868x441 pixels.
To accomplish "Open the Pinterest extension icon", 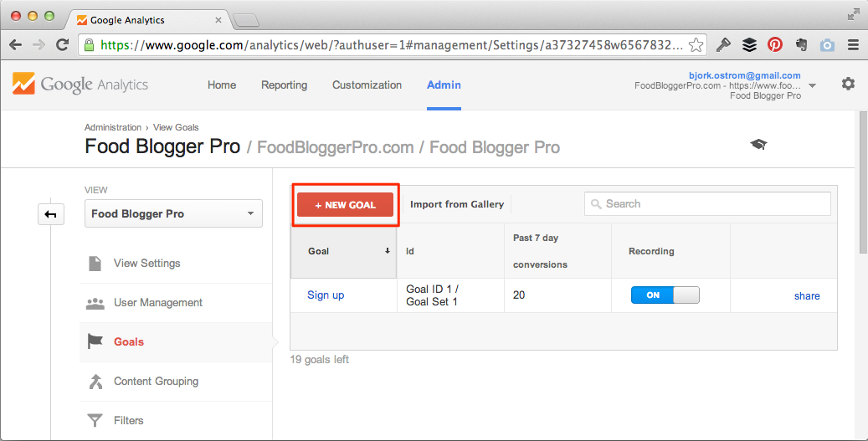I will (x=775, y=45).
